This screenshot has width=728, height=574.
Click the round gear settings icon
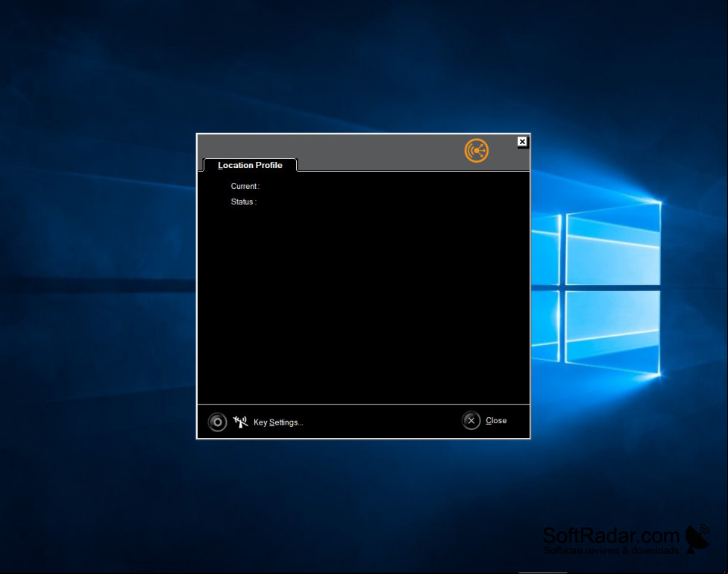coord(217,422)
